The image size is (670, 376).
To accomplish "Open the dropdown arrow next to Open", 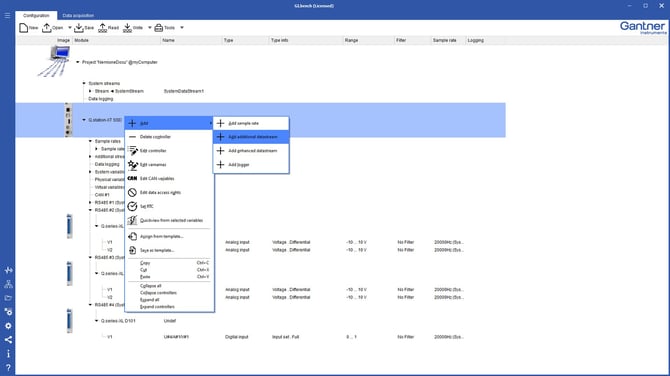I will click(x=70, y=28).
